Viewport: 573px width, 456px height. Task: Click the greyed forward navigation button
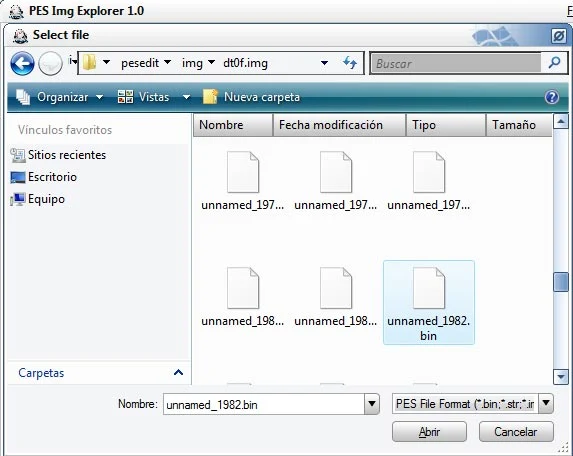click(x=50, y=64)
